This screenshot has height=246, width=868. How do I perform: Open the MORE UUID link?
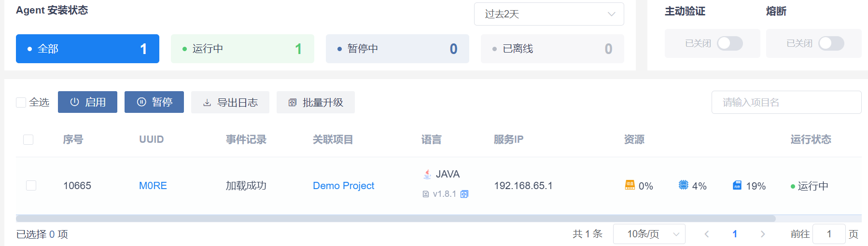[x=153, y=186]
